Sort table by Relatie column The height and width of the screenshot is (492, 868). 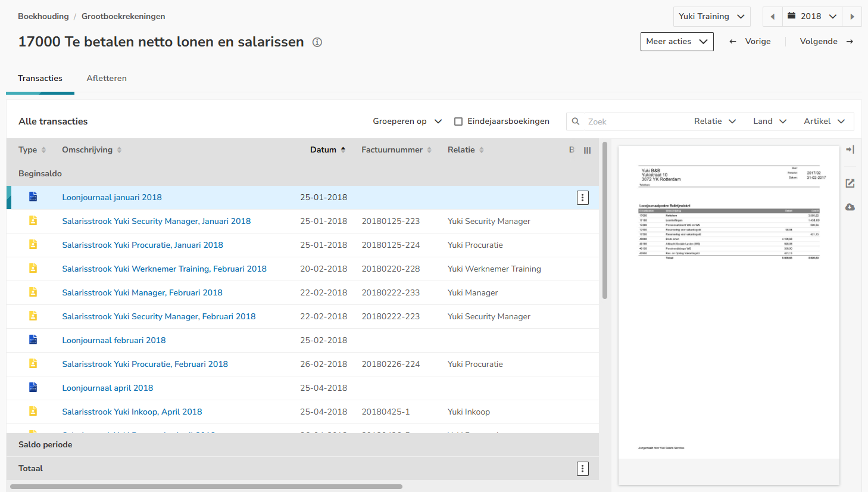(466, 150)
